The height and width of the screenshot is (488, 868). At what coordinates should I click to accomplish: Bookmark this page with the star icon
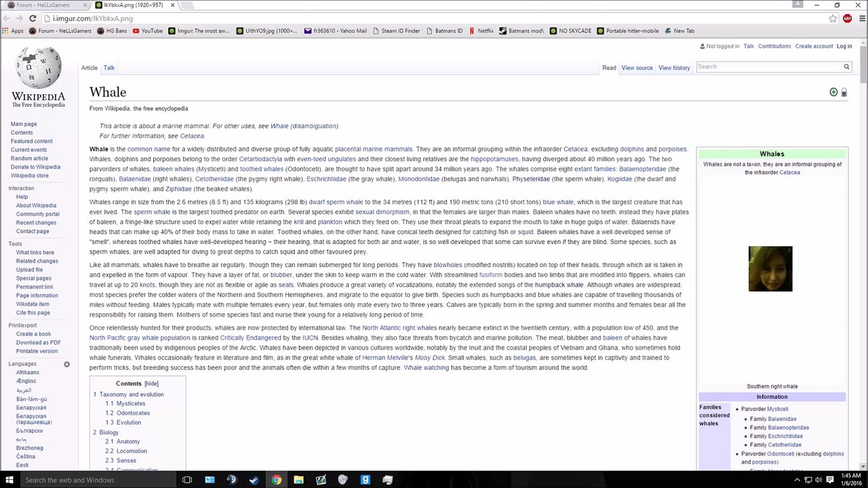pos(833,18)
